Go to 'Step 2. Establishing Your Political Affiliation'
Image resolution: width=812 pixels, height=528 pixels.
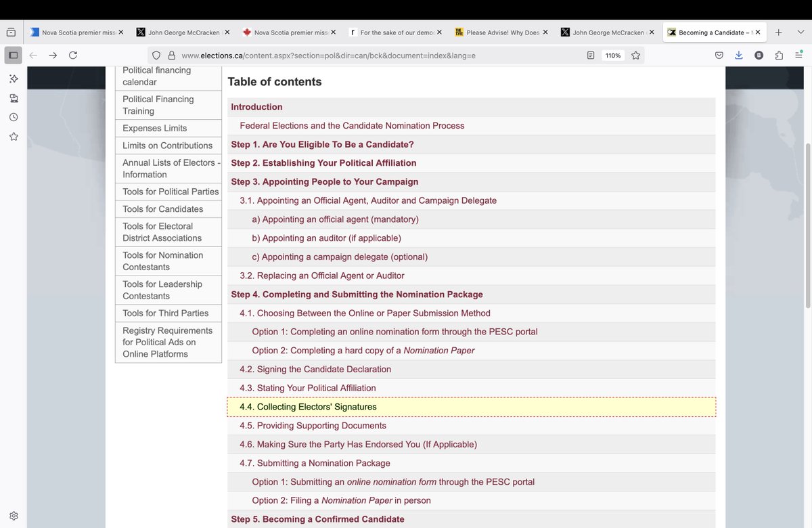(323, 163)
